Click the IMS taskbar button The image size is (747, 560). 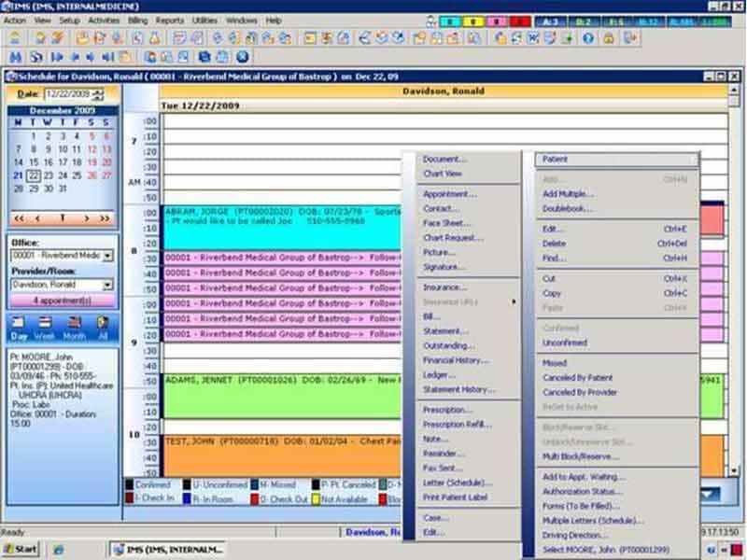[x=168, y=550]
